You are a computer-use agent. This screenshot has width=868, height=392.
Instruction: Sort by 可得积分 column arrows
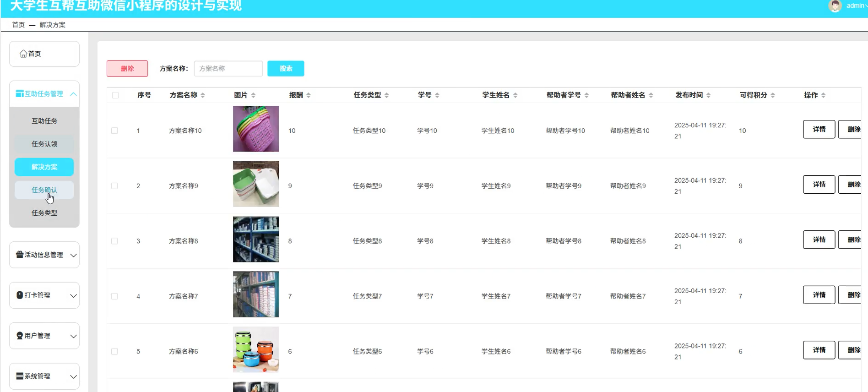pos(773,95)
